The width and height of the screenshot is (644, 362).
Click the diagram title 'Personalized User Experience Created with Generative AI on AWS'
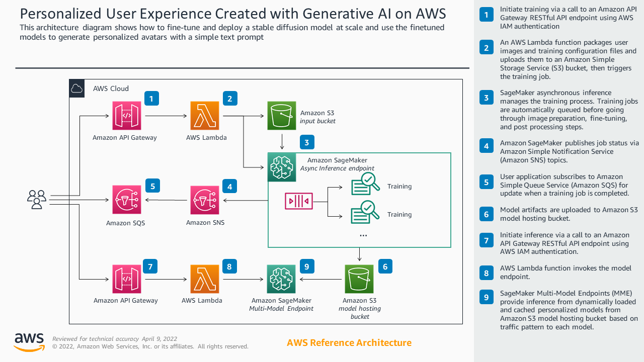pyautogui.click(x=233, y=13)
